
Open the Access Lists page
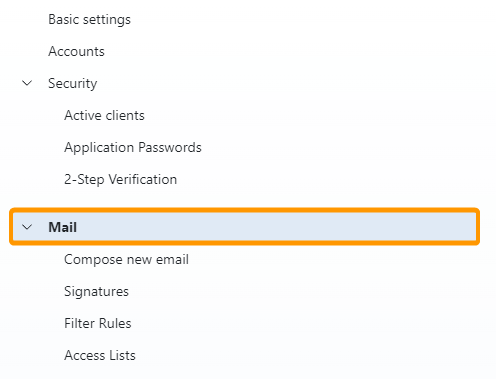(x=100, y=355)
